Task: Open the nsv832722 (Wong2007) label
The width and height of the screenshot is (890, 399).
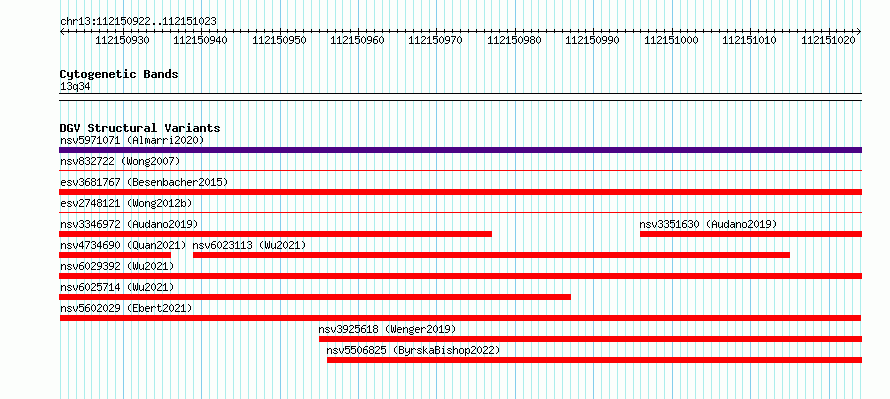Action: click(120, 161)
